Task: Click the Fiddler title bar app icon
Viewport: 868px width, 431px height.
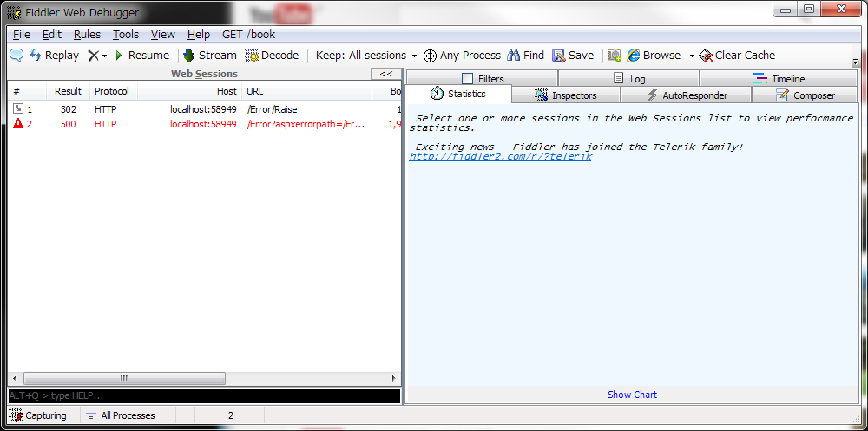Action: [15, 11]
